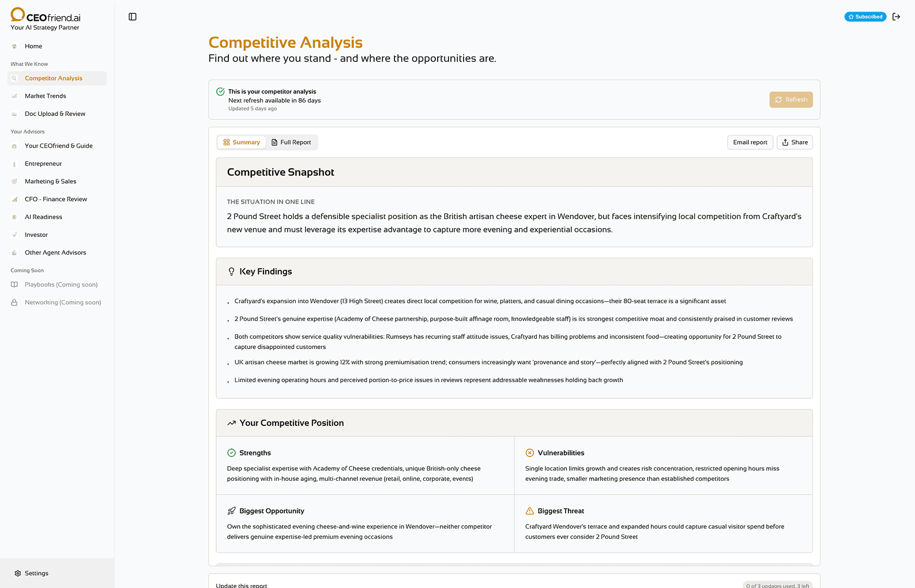Click 'Updated 5 days ago' text

coord(253,109)
